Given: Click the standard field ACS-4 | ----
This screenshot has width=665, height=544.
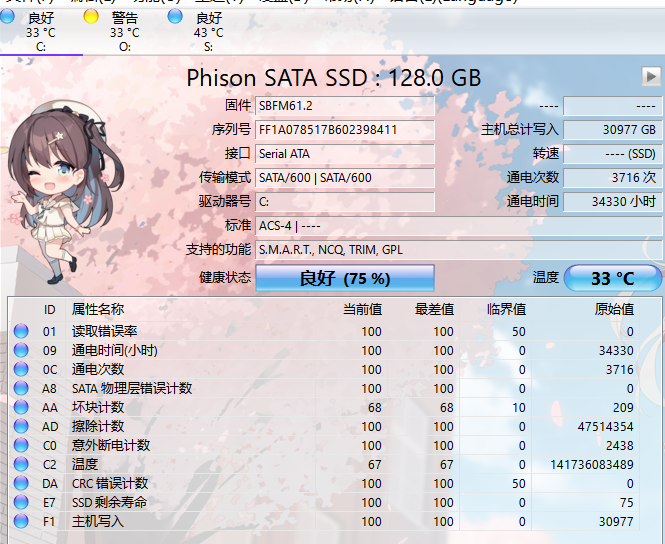Looking at the screenshot, I should [458, 226].
